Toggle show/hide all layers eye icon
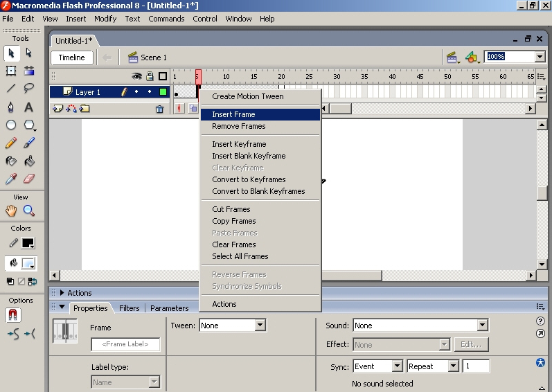 [136, 76]
